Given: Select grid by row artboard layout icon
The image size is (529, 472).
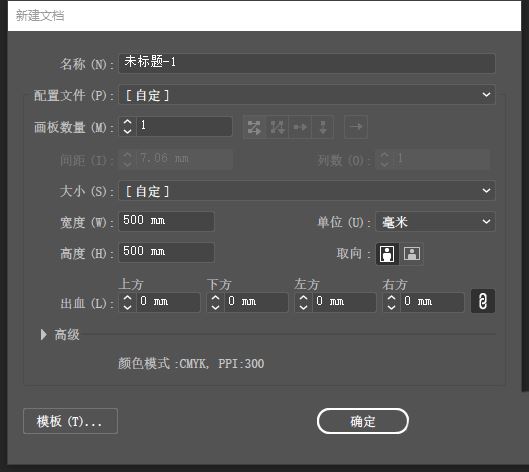Looking at the screenshot, I should 254,127.
